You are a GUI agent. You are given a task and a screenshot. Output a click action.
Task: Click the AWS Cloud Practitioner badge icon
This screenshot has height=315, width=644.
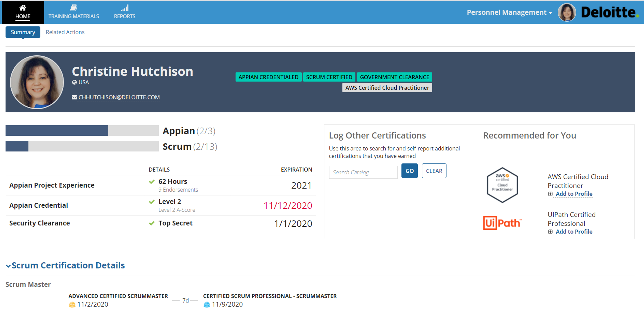click(x=502, y=185)
